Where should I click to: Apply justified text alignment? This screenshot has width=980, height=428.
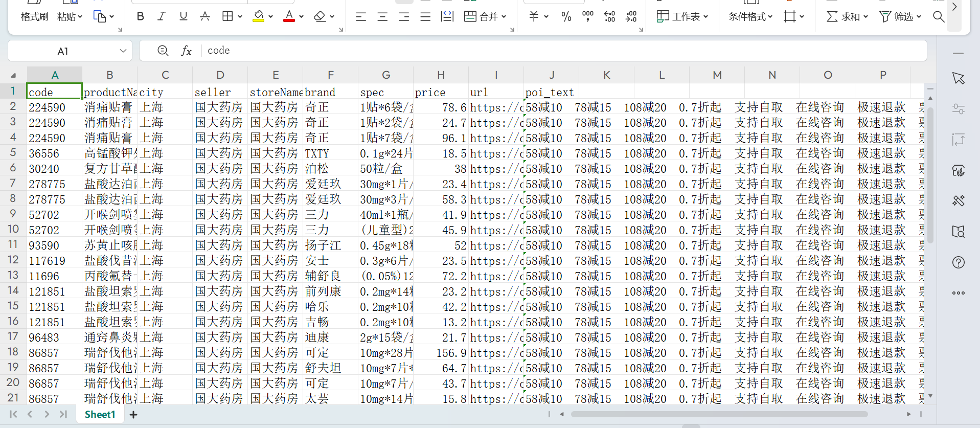425,17
